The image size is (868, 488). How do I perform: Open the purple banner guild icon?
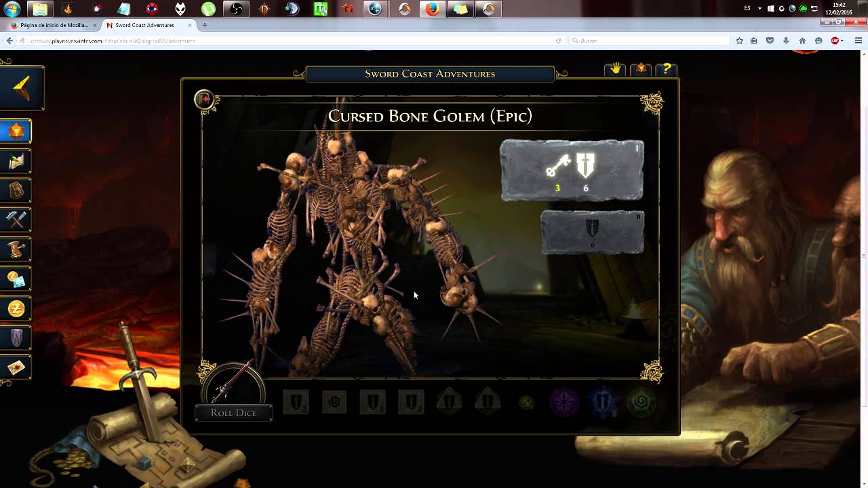point(16,338)
